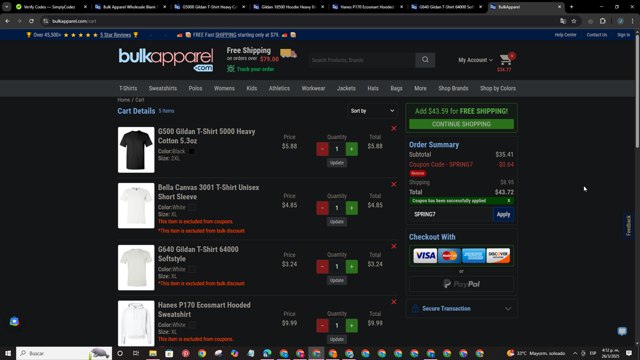640x360 pixels.
Task: Open the Jackets category menu
Action: tap(346, 88)
